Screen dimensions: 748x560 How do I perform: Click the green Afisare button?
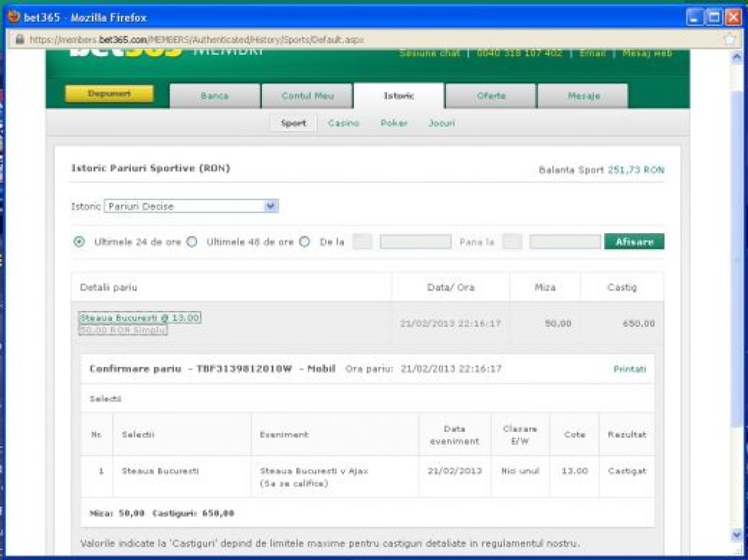point(634,241)
